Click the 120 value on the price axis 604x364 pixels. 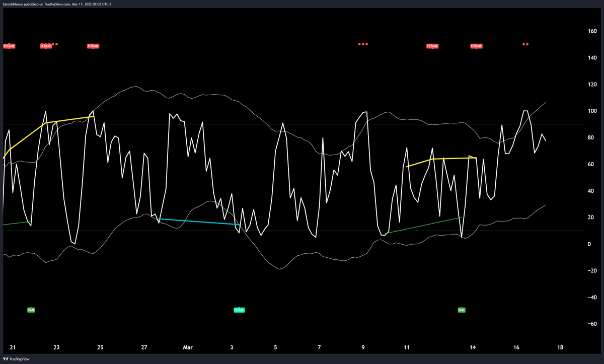592,85
